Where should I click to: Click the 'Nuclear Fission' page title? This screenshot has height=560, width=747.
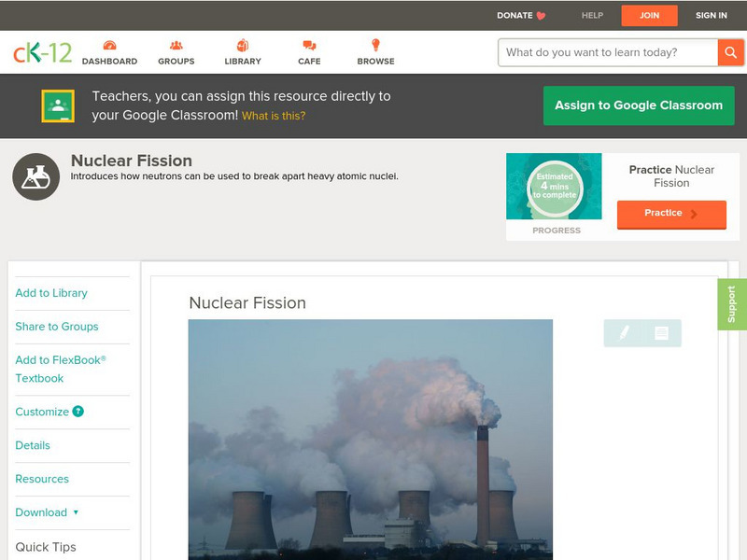point(132,161)
